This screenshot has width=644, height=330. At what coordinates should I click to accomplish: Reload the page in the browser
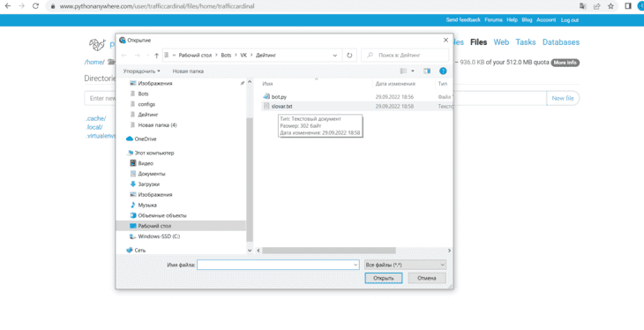point(36,6)
